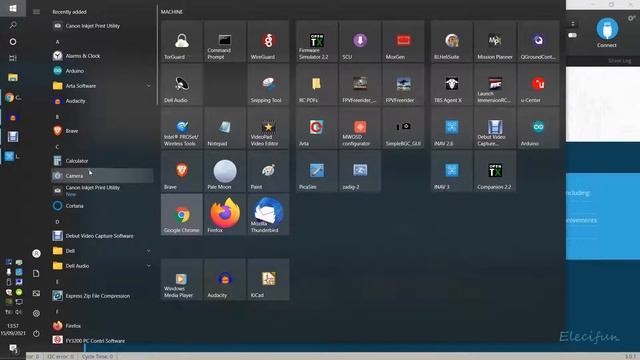Jump to letter D in app list
Screen dimensions: 640x360
tap(58, 222)
